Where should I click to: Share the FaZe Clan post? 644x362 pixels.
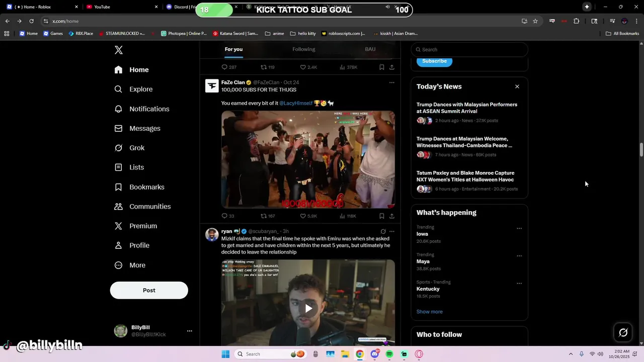(392, 216)
